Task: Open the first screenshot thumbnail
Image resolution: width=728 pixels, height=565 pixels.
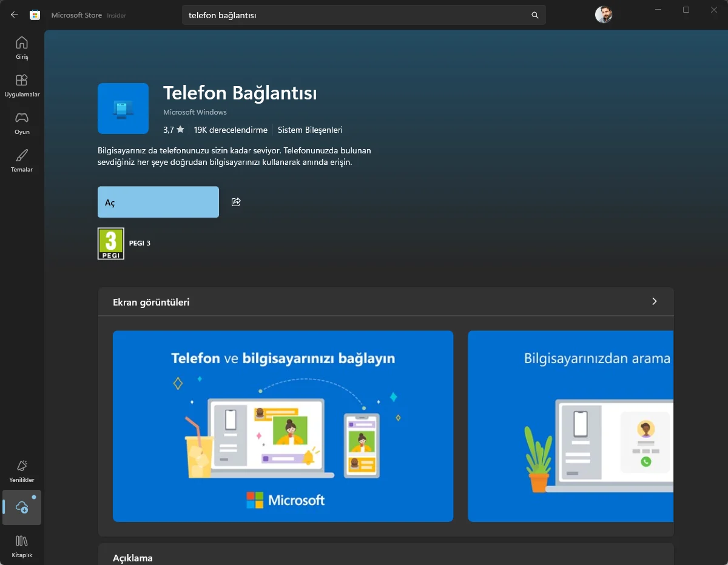Action: point(283,426)
